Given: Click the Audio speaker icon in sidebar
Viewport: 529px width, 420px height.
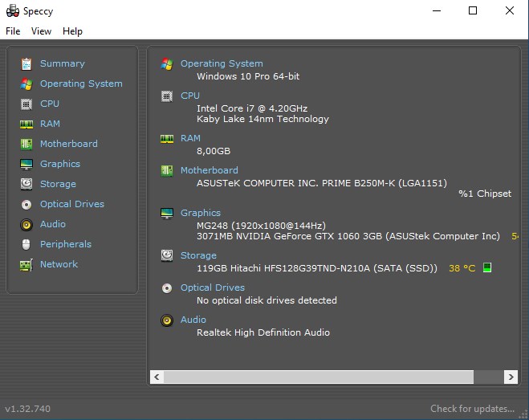Looking at the screenshot, I should pyautogui.click(x=26, y=225).
